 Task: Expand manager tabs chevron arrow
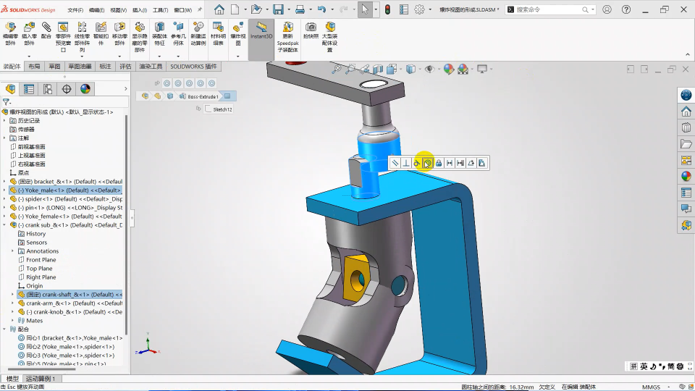(125, 89)
